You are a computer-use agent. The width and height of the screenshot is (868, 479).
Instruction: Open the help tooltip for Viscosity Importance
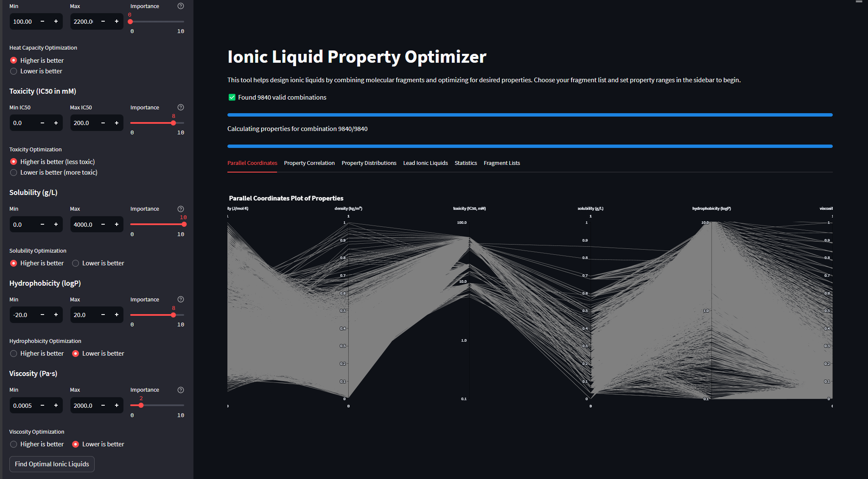coord(180,390)
